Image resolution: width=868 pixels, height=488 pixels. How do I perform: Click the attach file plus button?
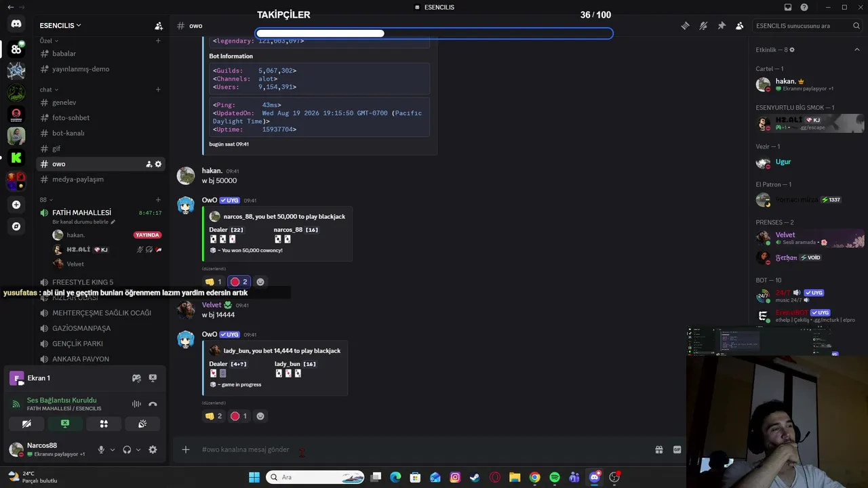point(186,449)
